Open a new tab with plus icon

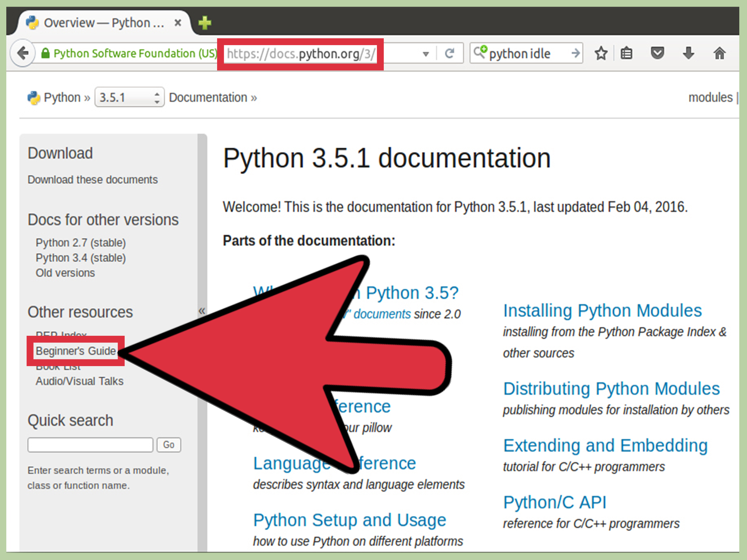click(x=205, y=23)
